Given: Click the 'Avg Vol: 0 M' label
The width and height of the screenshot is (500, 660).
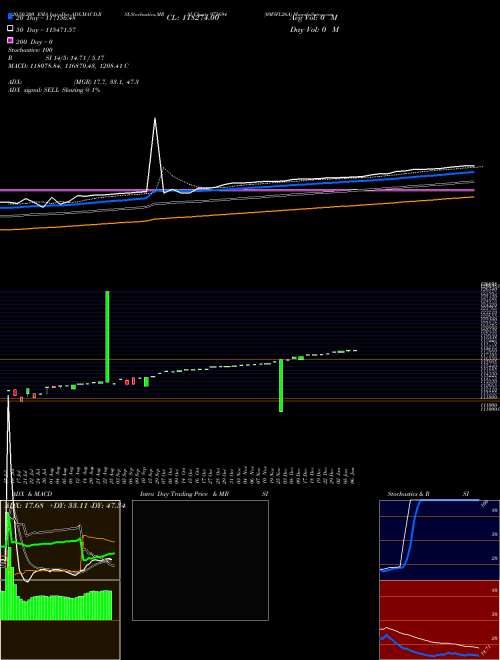Looking at the screenshot, I should (x=314, y=18).
